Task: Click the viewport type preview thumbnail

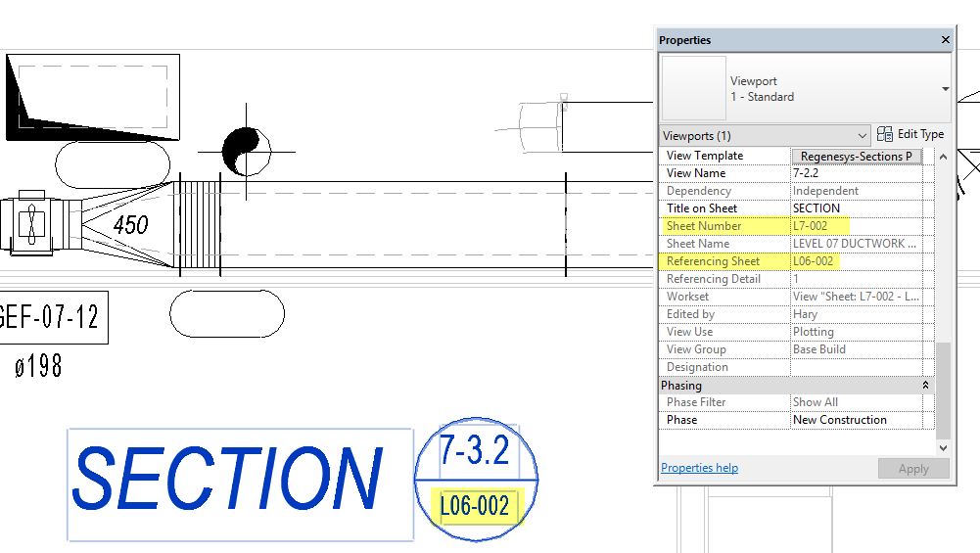Action: [x=694, y=88]
